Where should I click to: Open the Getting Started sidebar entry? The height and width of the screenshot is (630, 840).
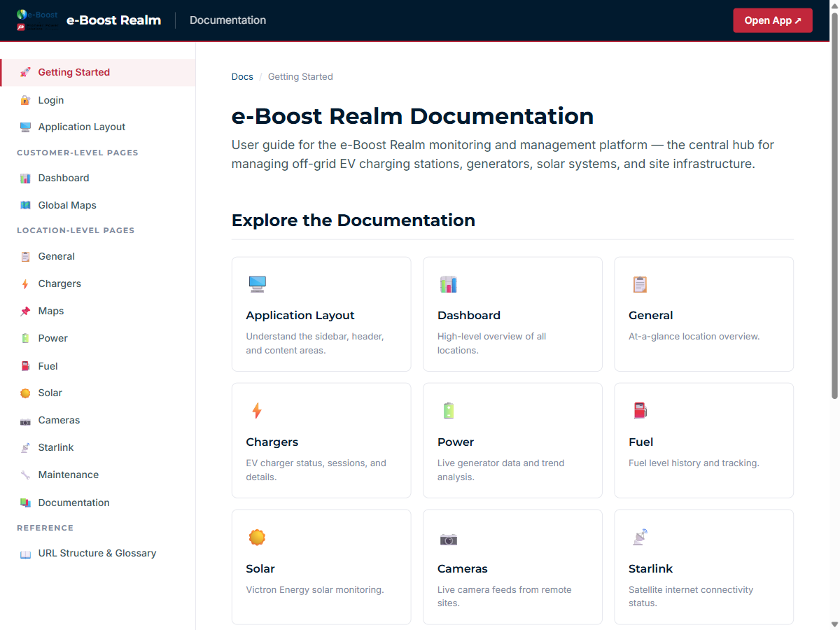tap(73, 72)
